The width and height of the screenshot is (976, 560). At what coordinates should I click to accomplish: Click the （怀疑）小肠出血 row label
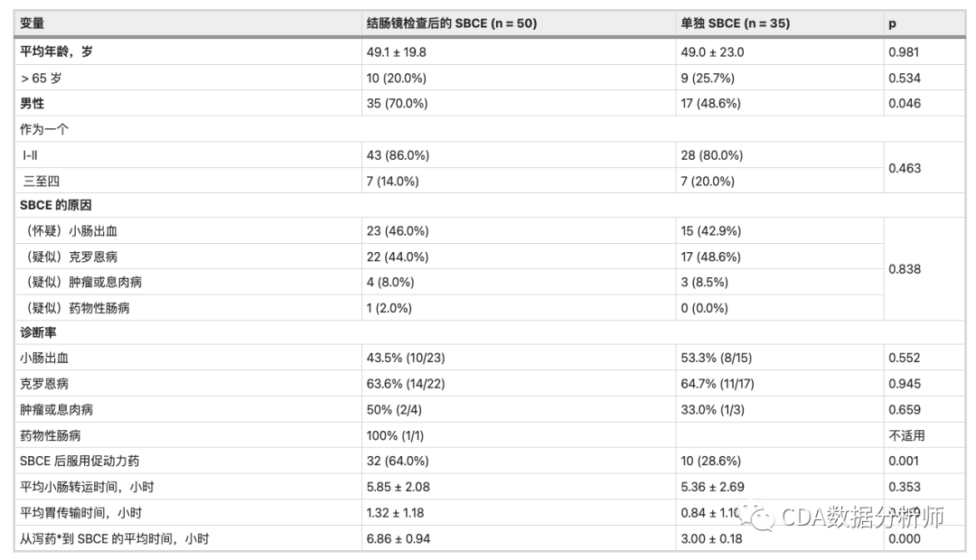(69, 231)
